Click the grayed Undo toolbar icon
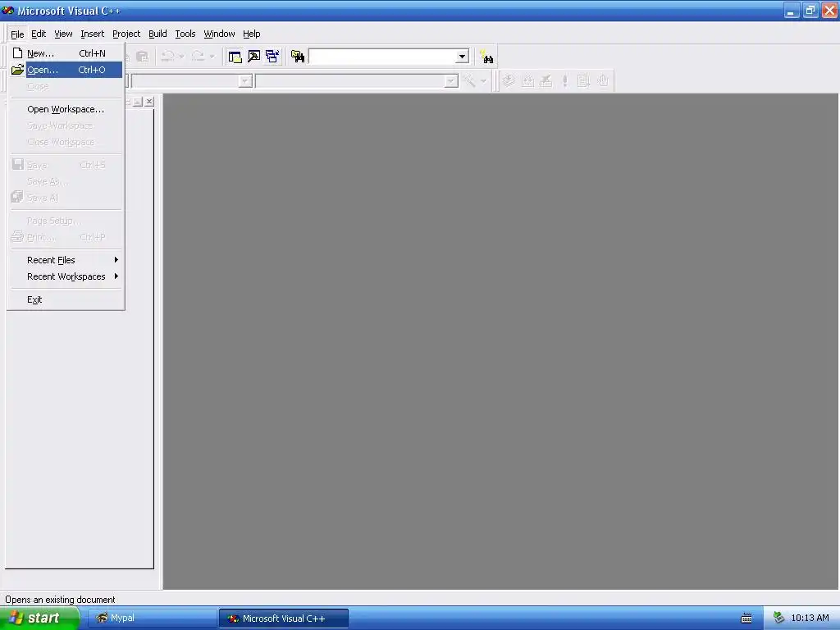 click(x=168, y=57)
